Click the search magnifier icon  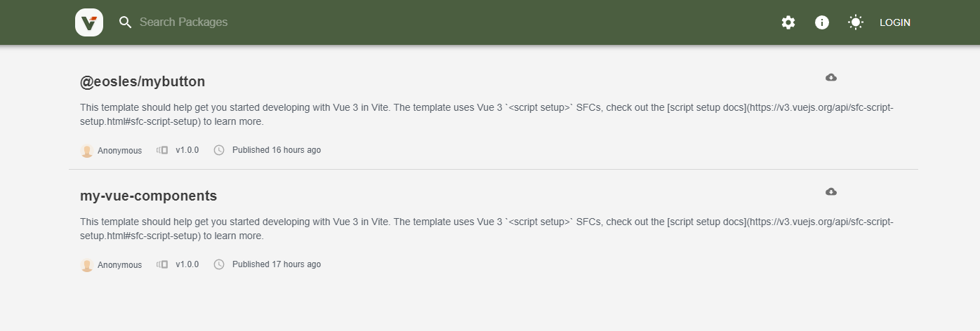pyautogui.click(x=126, y=22)
